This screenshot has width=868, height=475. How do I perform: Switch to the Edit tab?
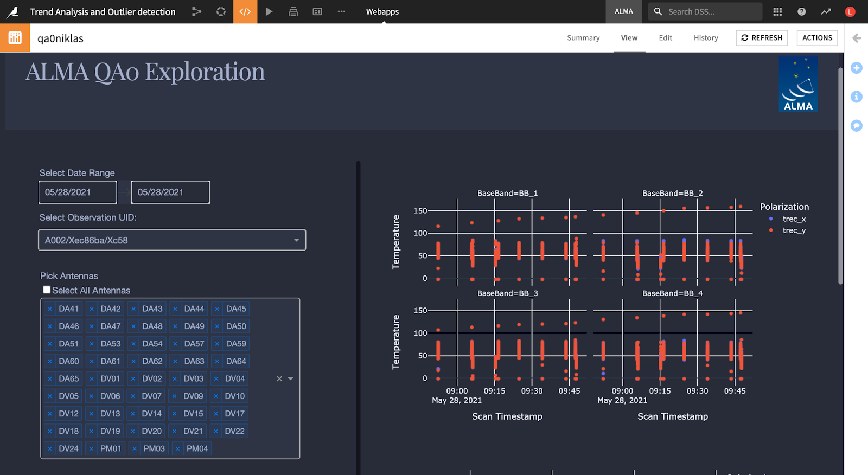666,38
